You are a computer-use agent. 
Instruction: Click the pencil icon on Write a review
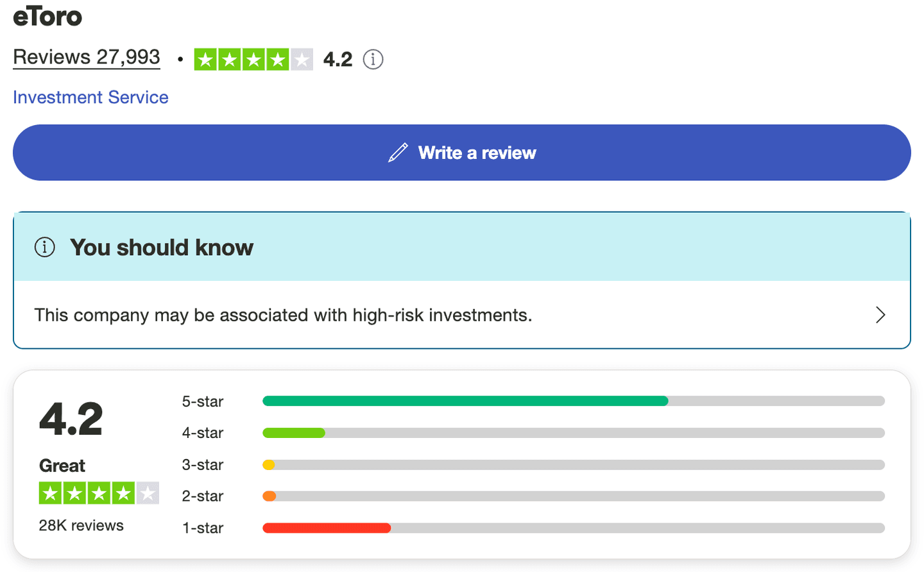point(398,152)
